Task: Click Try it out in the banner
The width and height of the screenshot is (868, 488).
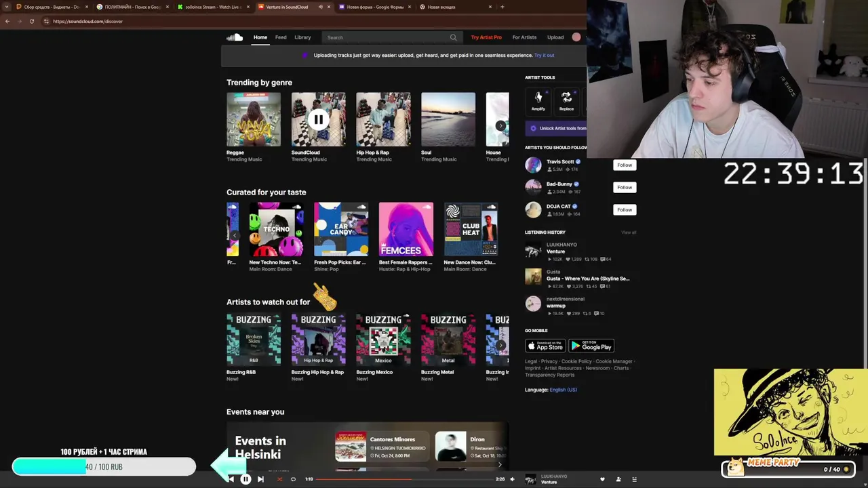Action: tap(544, 55)
